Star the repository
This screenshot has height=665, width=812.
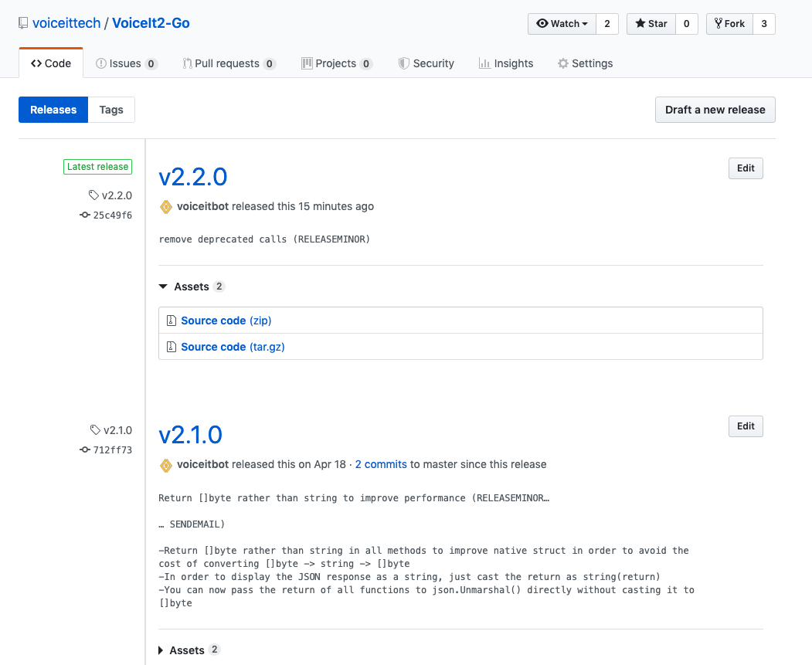[x=651, y=24]
